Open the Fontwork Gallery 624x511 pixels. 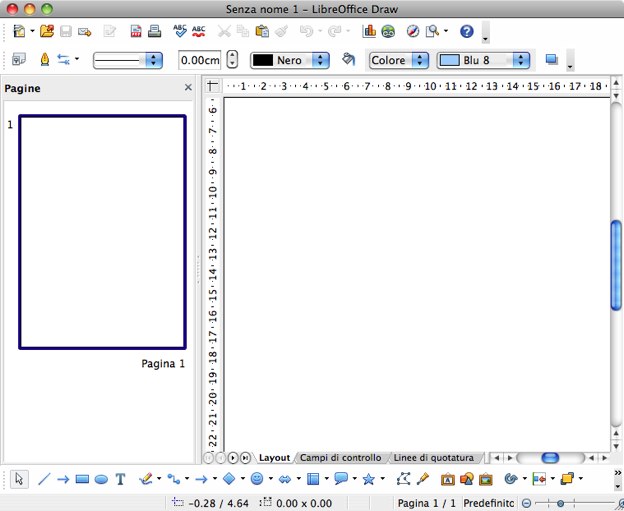pos(448,479)
